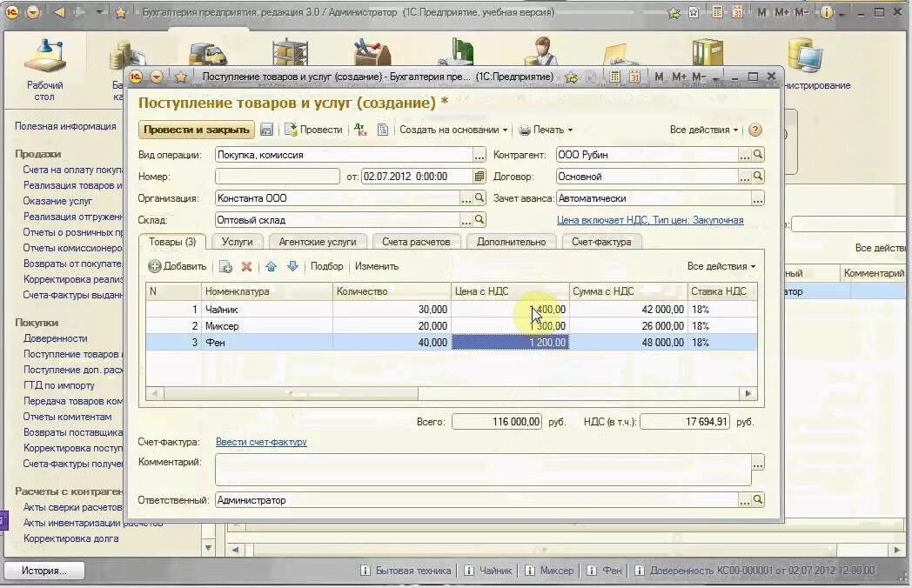Viewport: 912px width, 588px height.
Task: Click the document report icon beside Дт/Кт
Action: point(383,130)
